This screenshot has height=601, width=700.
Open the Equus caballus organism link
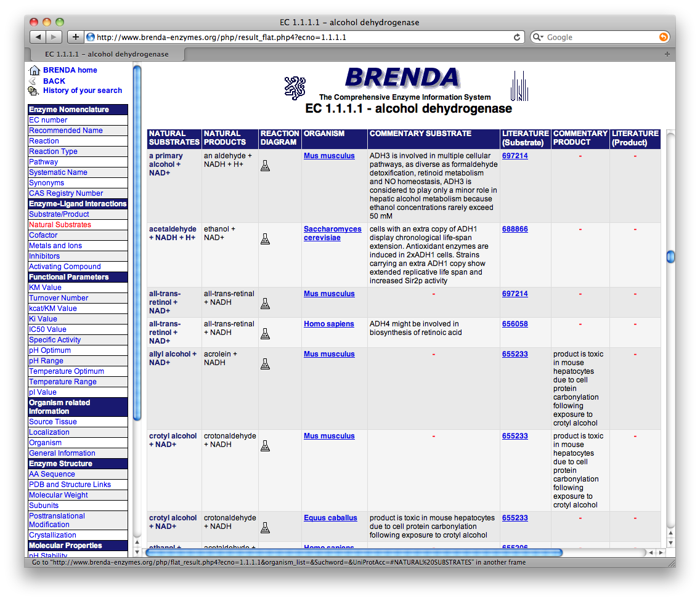(330, 518)
